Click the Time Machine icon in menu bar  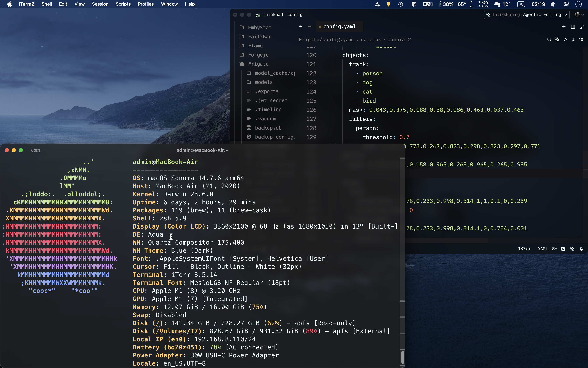click(x=400, y=4)
